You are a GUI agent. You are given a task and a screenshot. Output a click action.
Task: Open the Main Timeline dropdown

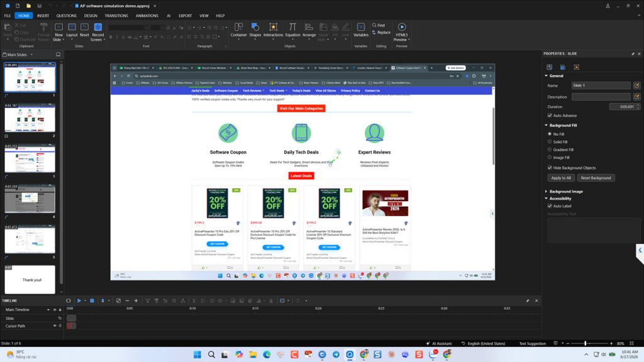[48, 310]
